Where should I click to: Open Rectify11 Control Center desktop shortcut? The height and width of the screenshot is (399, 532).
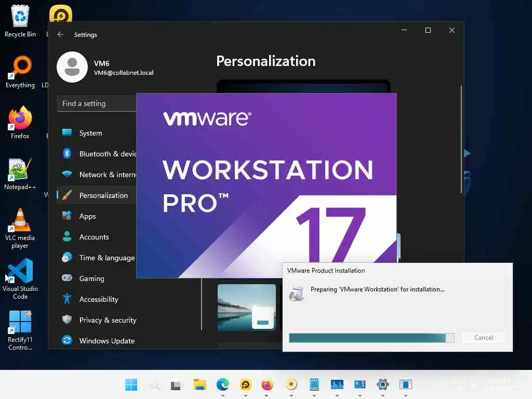point(20,330)
